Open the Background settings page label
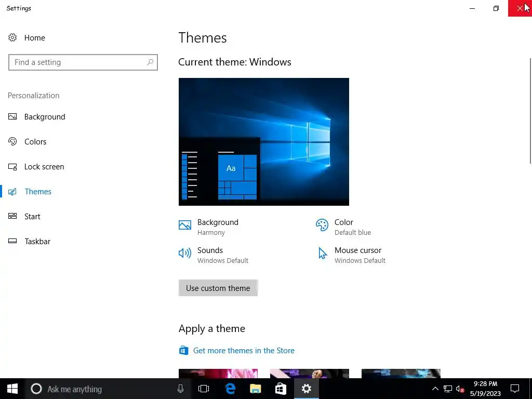 45,117
